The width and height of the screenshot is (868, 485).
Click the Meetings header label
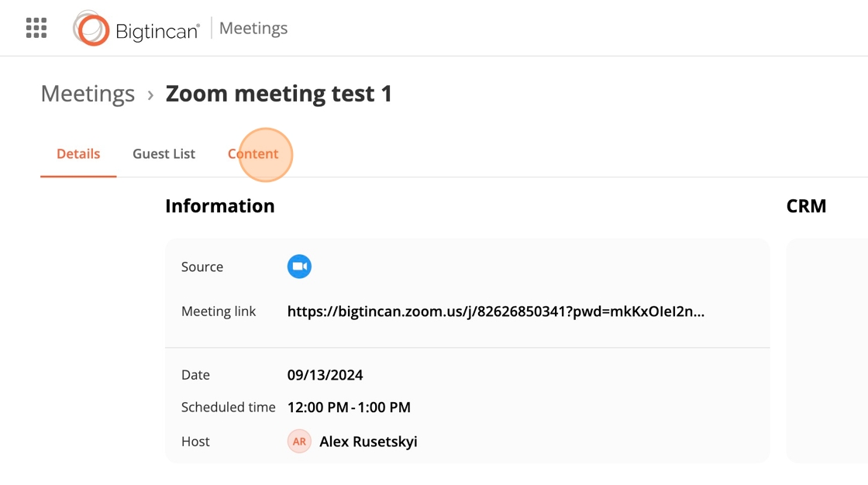pyautogui.click(x=253, y=29)
